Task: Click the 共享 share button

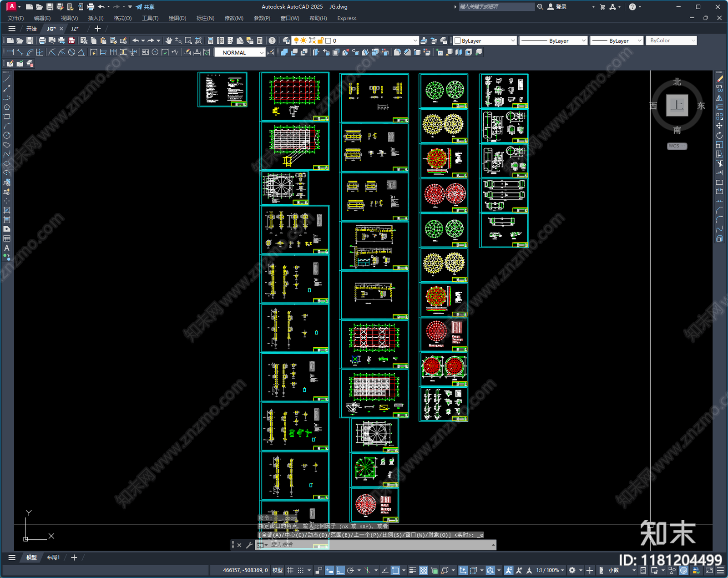Action: (145, 7)
